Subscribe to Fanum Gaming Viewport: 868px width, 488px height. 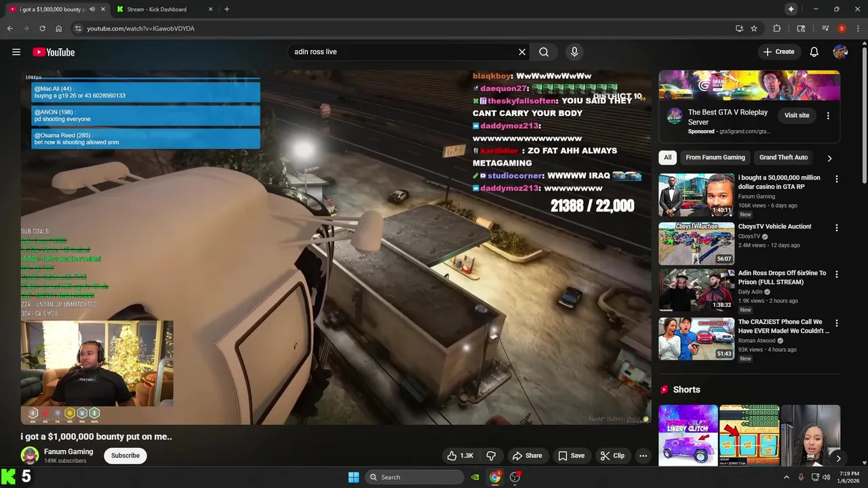coord(125,455)
